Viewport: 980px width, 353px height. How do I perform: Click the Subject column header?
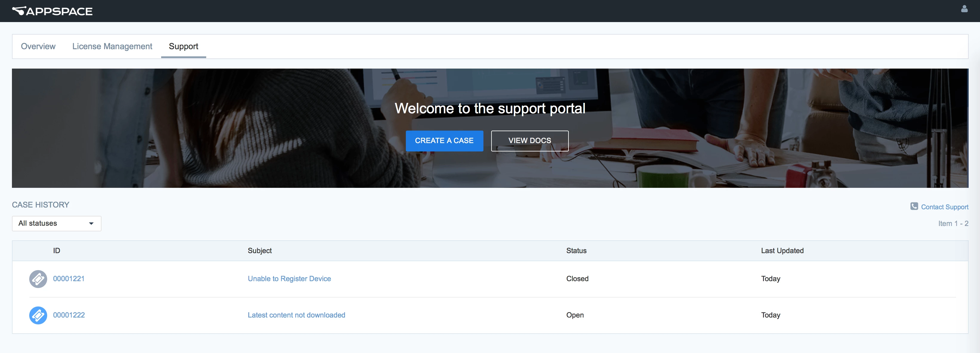(x=259, y=250)
